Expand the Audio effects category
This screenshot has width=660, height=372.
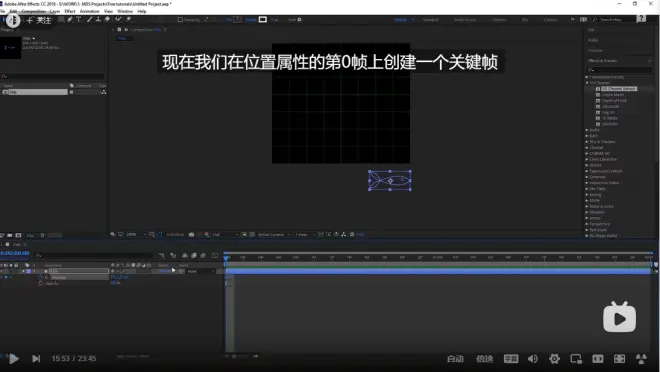pyautogui.click(x=594, y=130)
